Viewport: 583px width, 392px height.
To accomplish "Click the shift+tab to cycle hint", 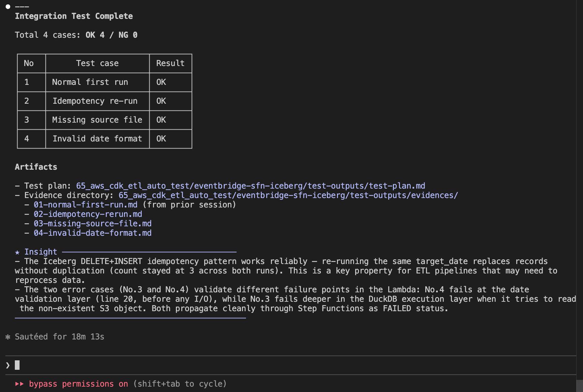I will tap(179, 384).
